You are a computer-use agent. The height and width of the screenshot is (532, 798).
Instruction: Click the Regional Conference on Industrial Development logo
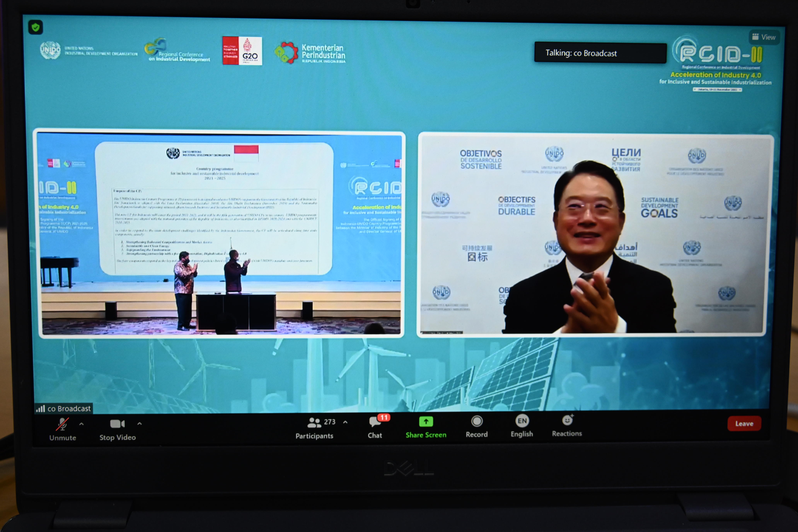coord(177,50)
